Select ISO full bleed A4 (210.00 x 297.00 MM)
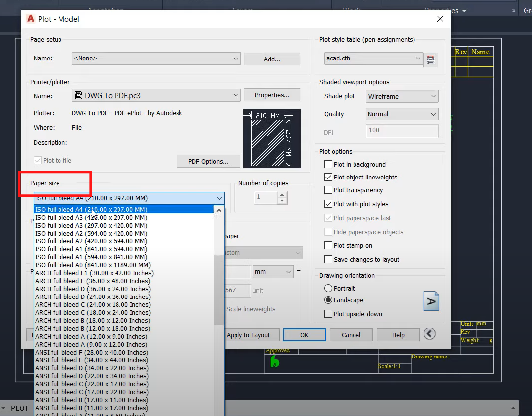 coord(124,209)
